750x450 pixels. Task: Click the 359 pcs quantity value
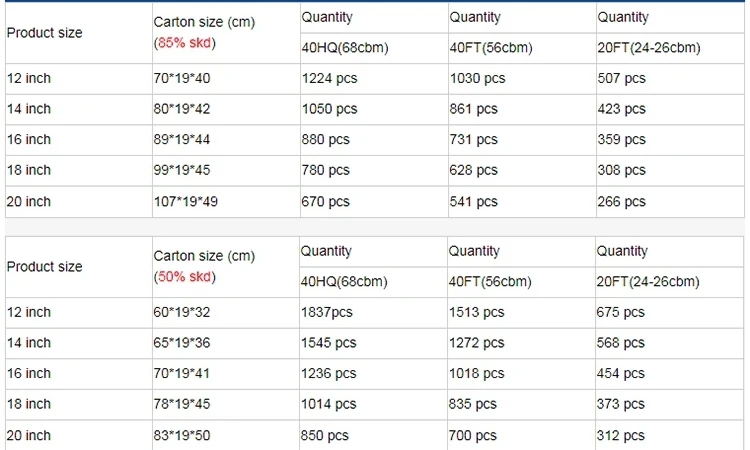pyautogui.click(x=621, y=140)
